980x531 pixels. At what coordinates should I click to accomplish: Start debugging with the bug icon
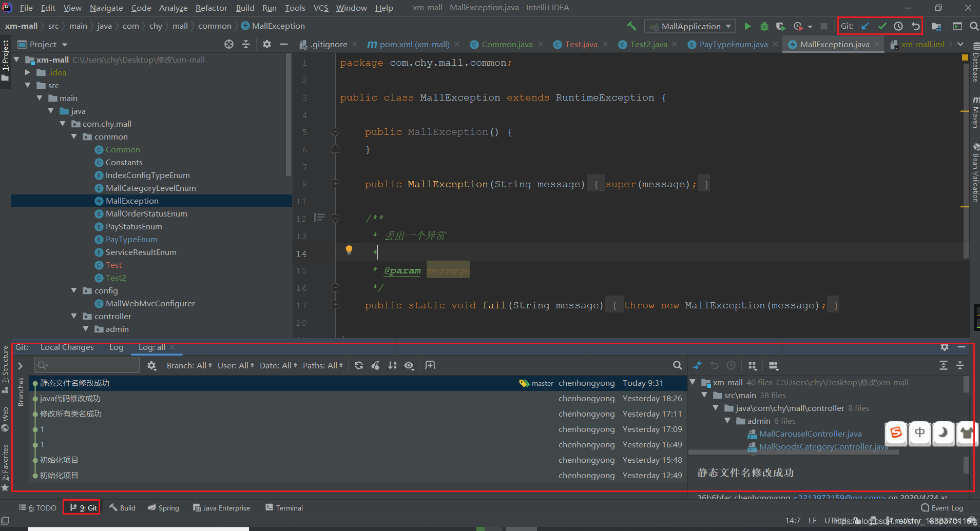click(764, 26)
